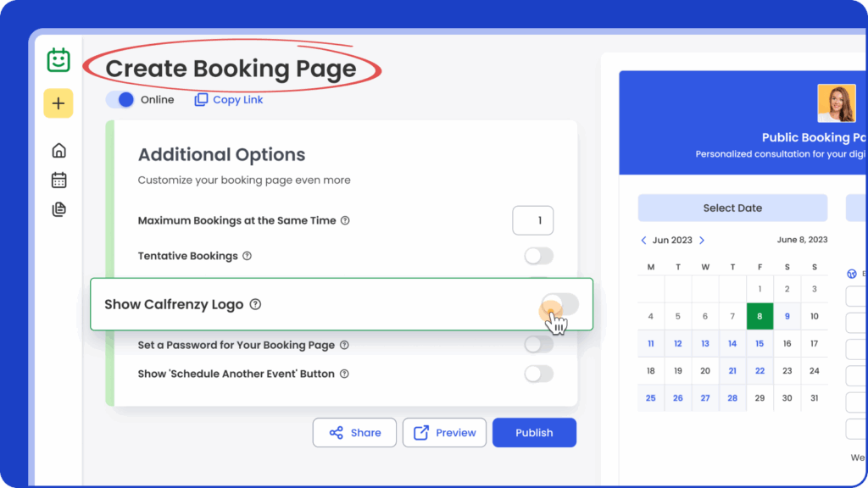Image resolution: width=868 pixels, height=488 pixels.
Task: Click help icon beside Show Calfrenzy Logo
Action: pos(255,304)
